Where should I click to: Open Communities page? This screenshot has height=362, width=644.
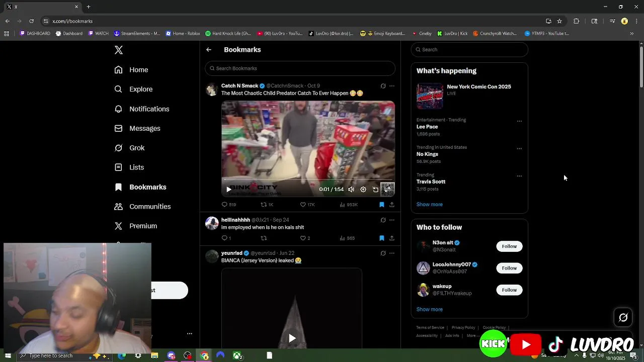point(142,207)
